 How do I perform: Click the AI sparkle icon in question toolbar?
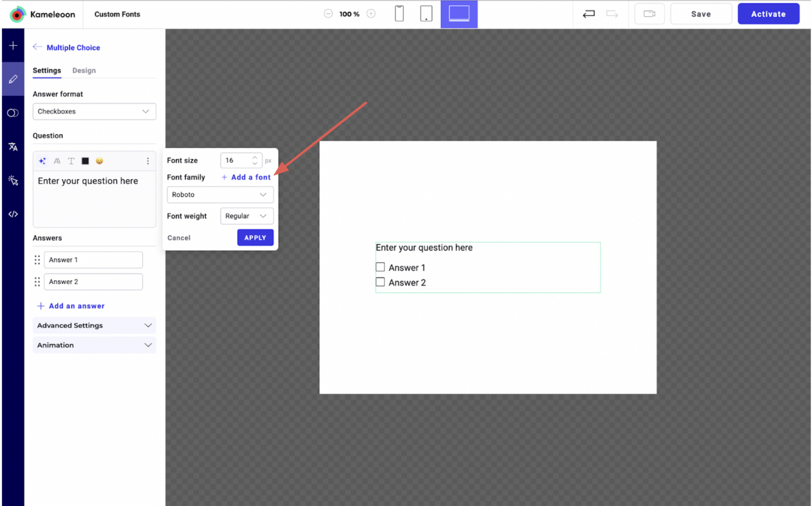point(42,161)
